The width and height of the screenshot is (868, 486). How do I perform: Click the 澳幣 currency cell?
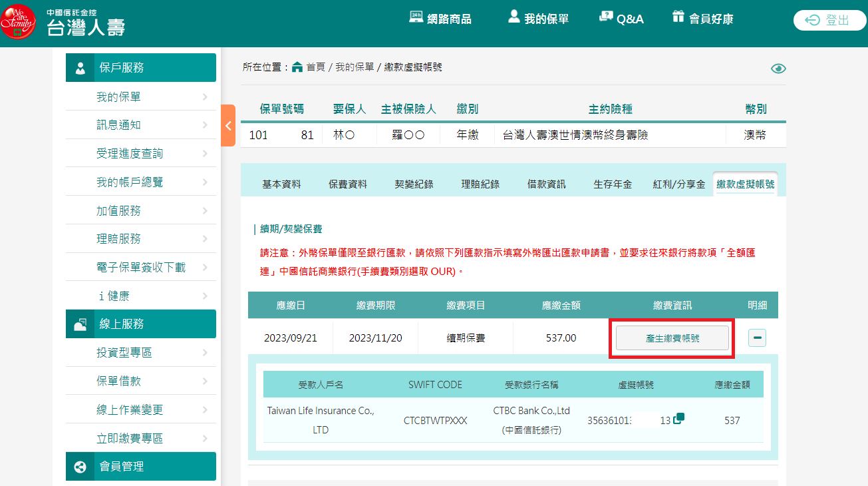click(755, 135)
